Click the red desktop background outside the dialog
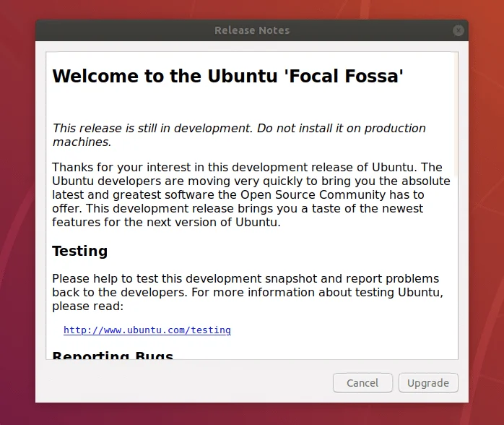The height and width of the screenshot is (425, 504). [x=18, y=217]
